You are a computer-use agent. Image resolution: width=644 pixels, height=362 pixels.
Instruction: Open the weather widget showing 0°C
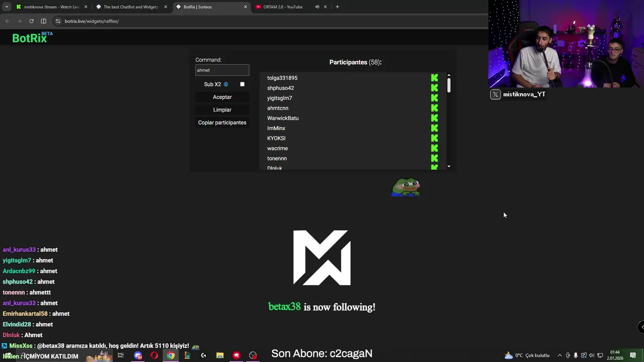tap(527, 355)
